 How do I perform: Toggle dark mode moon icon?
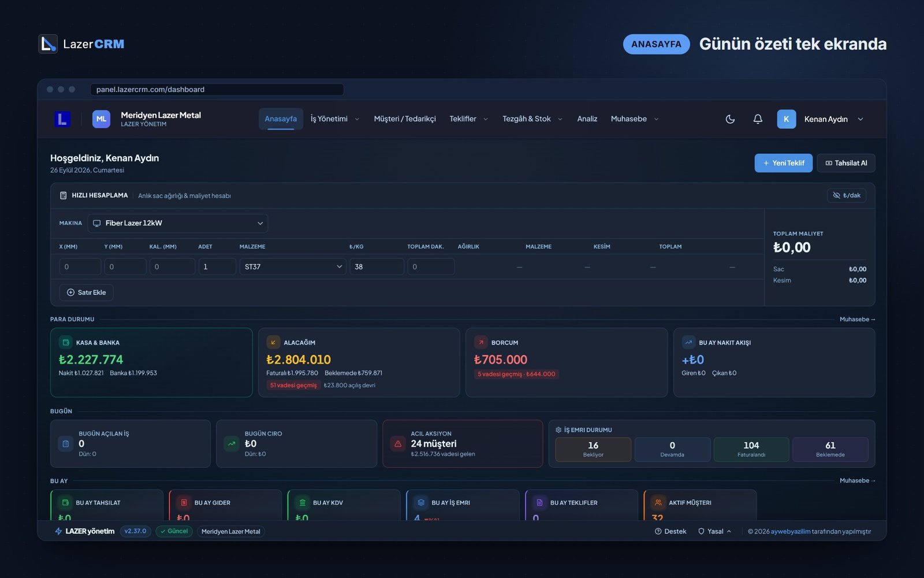730,119
